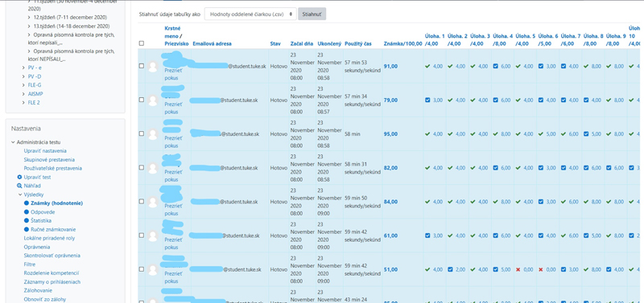The image size is (644, 303).
Task: Click Úloha 6 partial-mark icon in 82,00 row
Action: coord(540,168)
